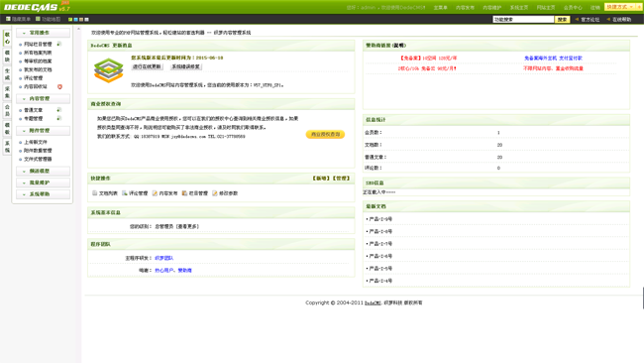Click the [查看更多] link
The width and height of the screenshot is (644, 363).
point(187,226)
